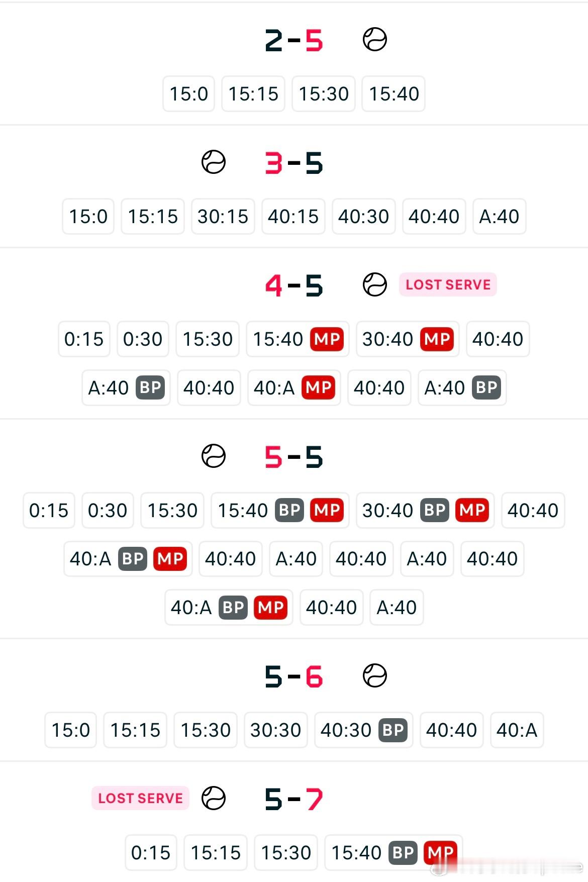The height and width of the screenshot is (882, 588).
Task: Select the 5-5 game score header
Action: [294, 457]
